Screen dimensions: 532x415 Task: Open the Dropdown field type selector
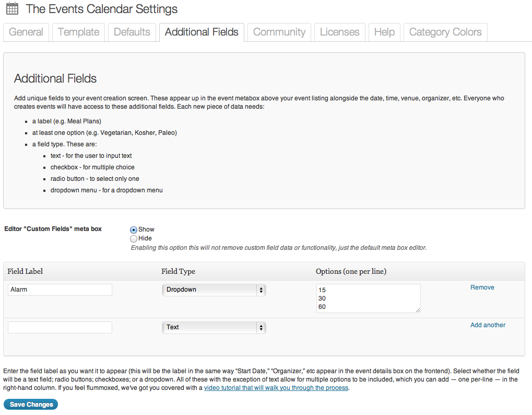tap(214, 290)
